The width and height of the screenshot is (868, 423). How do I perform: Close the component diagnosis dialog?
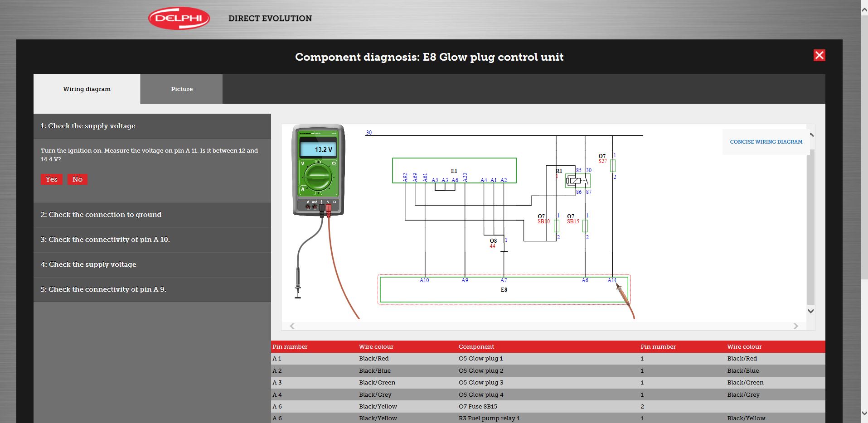(x=819, y=55)
